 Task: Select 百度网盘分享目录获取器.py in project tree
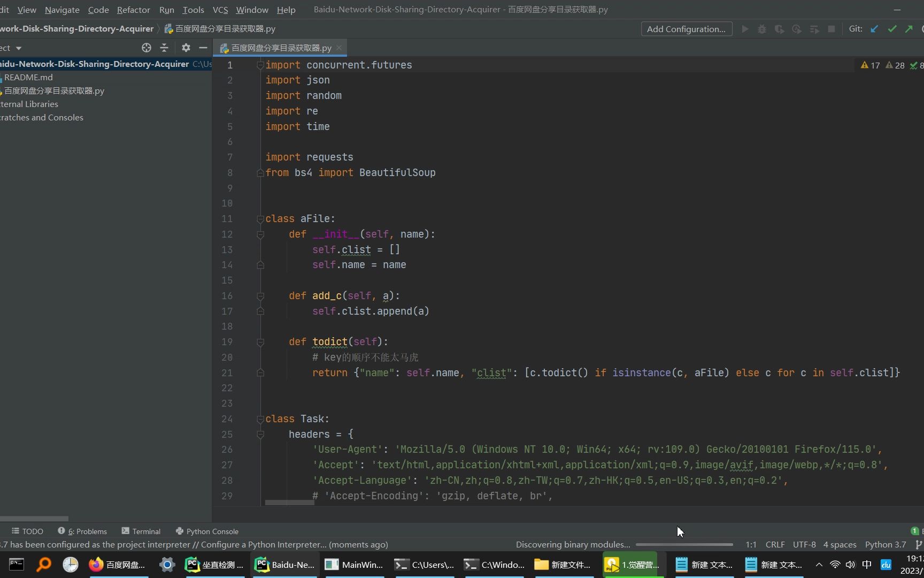click(x=54, y=90)
